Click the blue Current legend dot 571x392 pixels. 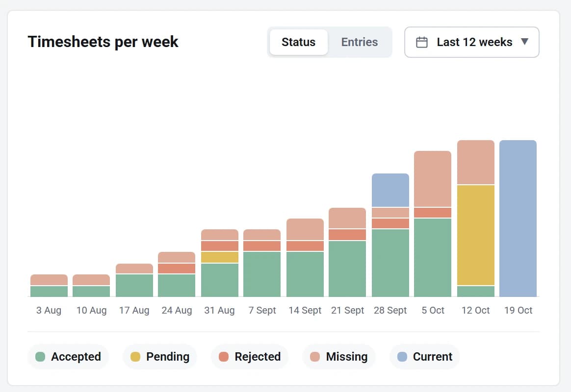(402, 357)
